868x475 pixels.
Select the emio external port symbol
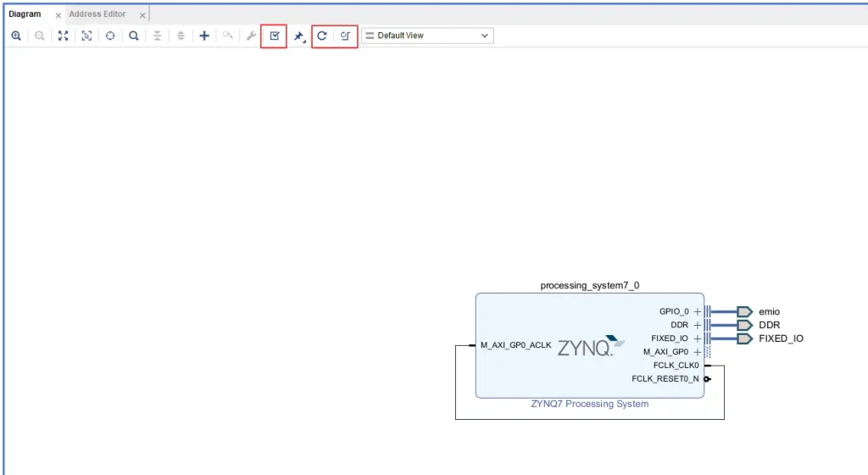click(745, 311)
